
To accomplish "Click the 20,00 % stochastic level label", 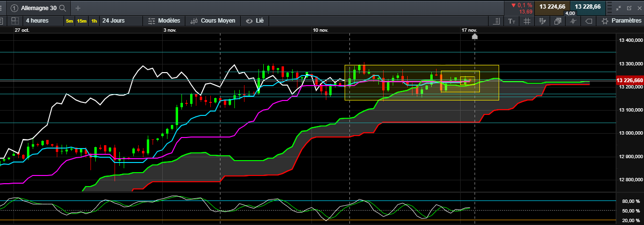I will (x=631, y=220).
